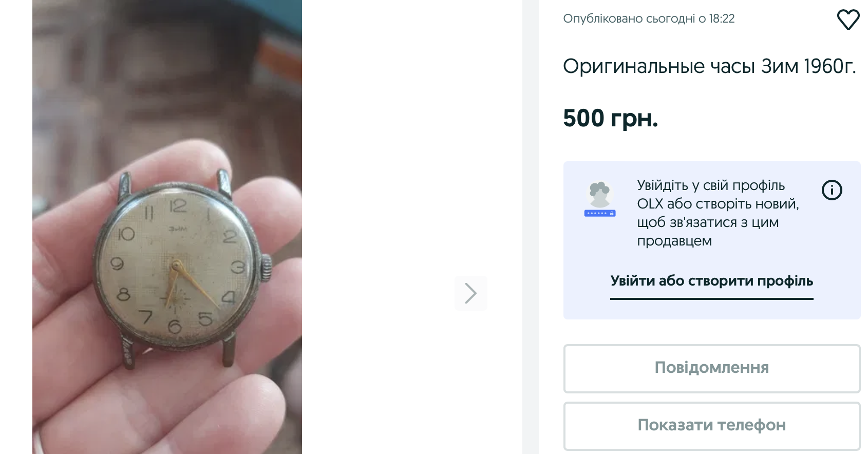The height and width of the screenshot is (454, 868).
Task: Click Увійти або створити профіль link
Action: click(711, 281)
